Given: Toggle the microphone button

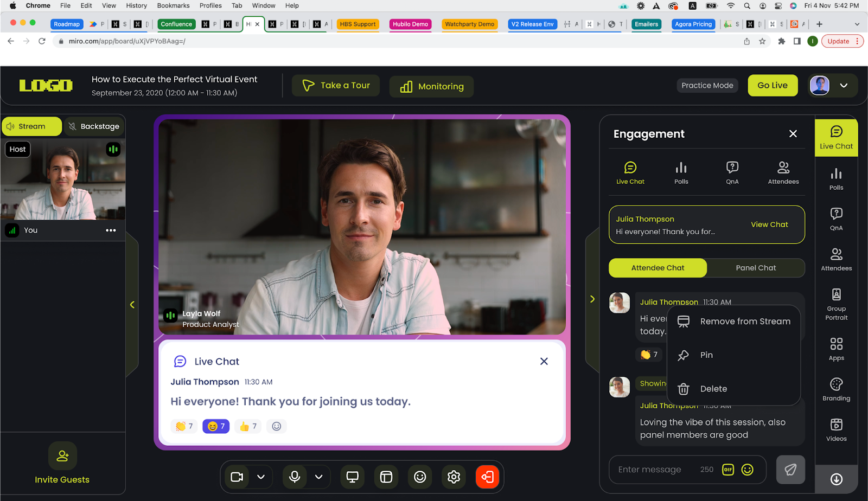Looking at the screenshot, I should pos(295,477).
